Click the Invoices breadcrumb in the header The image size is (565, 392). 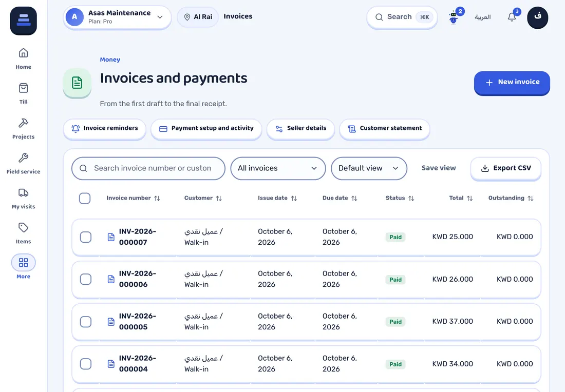point(238,16)
